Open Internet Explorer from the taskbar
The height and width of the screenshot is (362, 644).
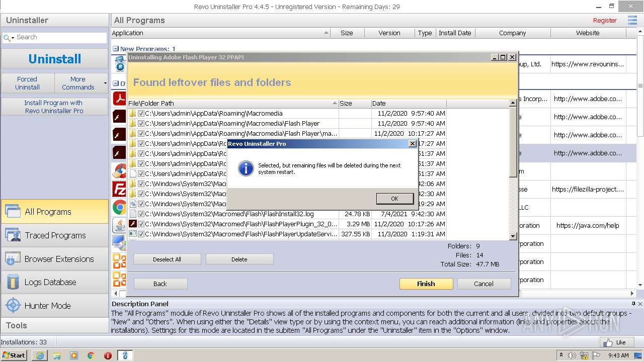(39, 355)
